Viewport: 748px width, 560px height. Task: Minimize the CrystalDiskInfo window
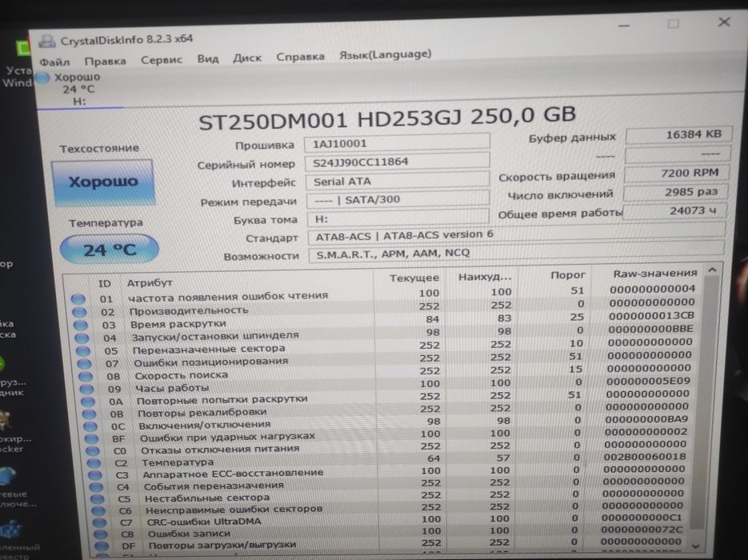point(623,26)
